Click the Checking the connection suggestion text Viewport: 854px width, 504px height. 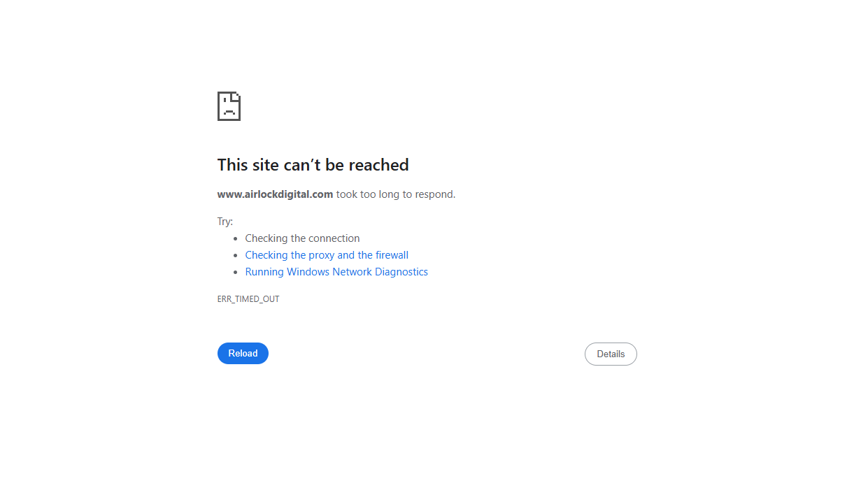[x=302, y=238]
